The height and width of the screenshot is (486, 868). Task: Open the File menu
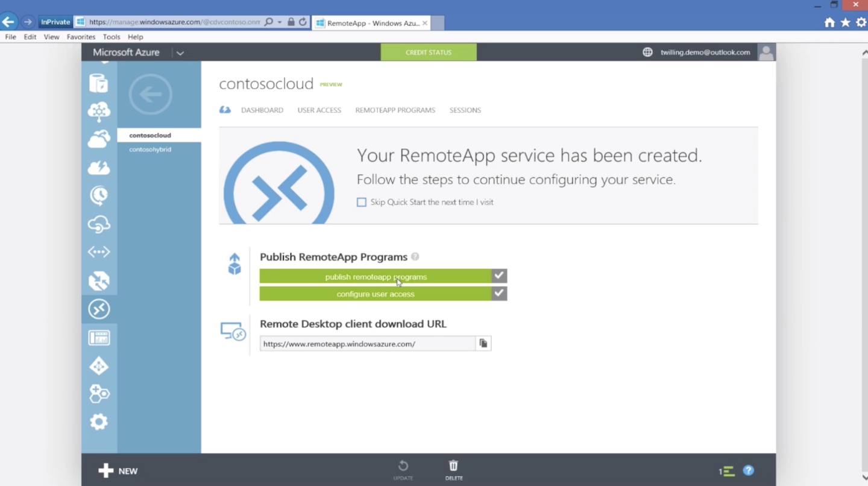[x=10, y=37]
